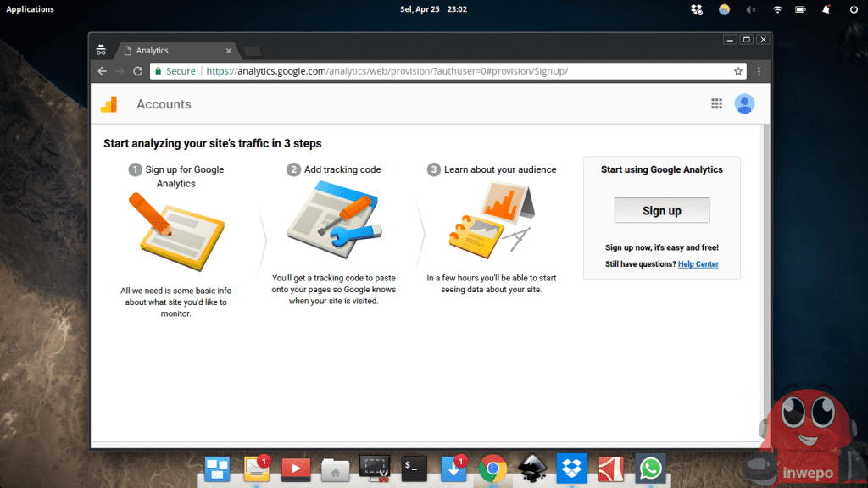Select the Analytics browser tab
The width and height of the screenshot is (868, 488).
point(176,50)
